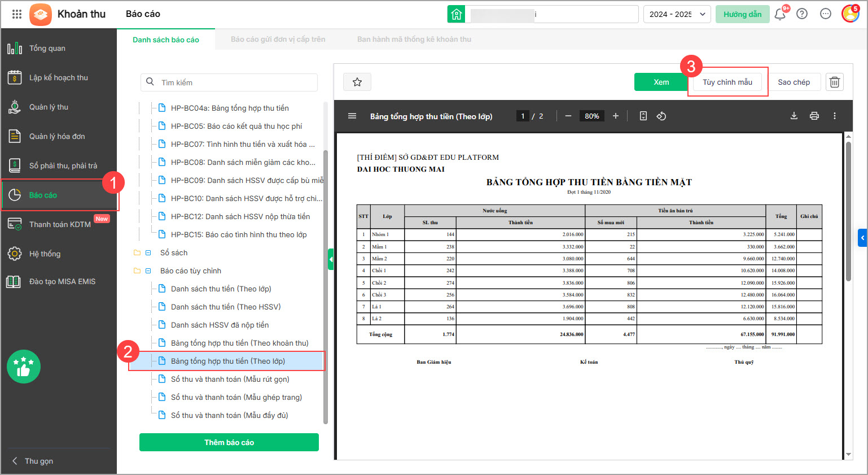Open the app launcher grid icon
This screenshot has width=868, height=475.
pyautogui.click(x=17, y=14)
